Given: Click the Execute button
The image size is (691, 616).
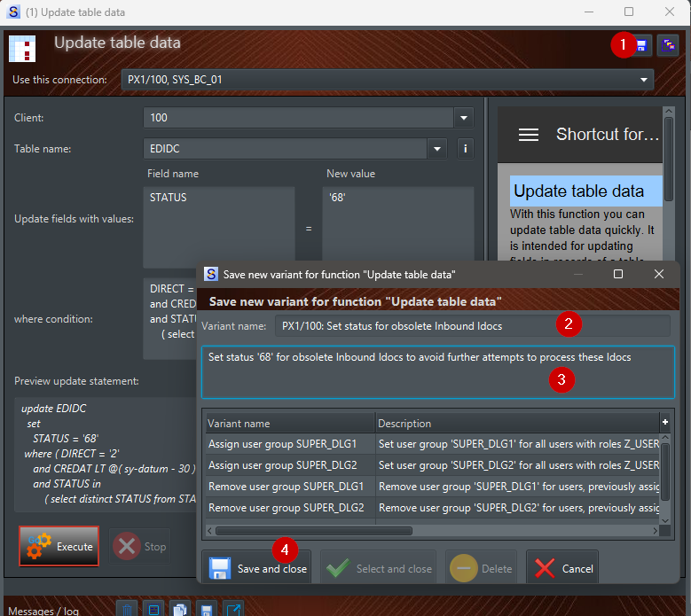Looking at the screenshot, I should (x=59, y=546).
